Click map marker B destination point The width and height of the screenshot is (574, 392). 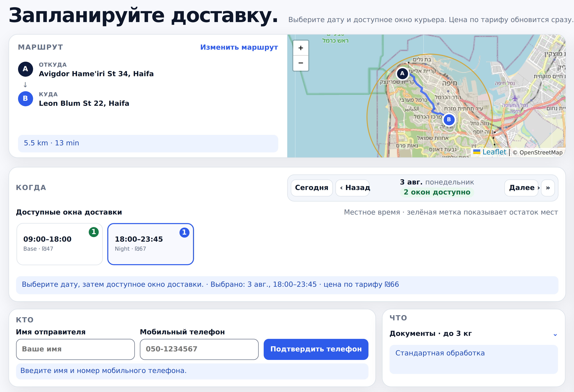pos(449,119)
